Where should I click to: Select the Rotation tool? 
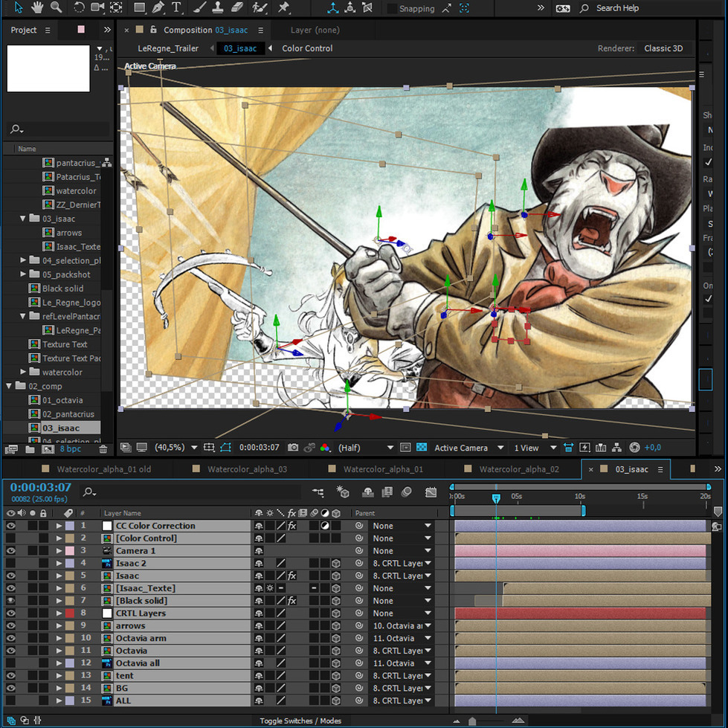79,7
